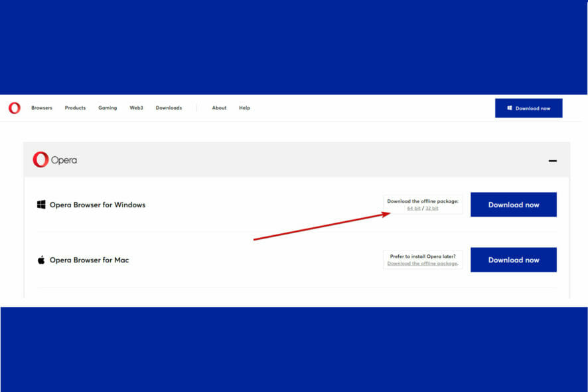The image size is (588, 392).
Task: Open the Help menu
Action: click(244, 108)
